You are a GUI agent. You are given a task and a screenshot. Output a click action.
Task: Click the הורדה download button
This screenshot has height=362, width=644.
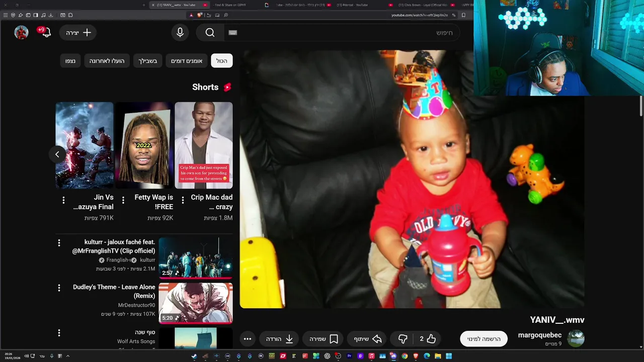tap(280, 339)
